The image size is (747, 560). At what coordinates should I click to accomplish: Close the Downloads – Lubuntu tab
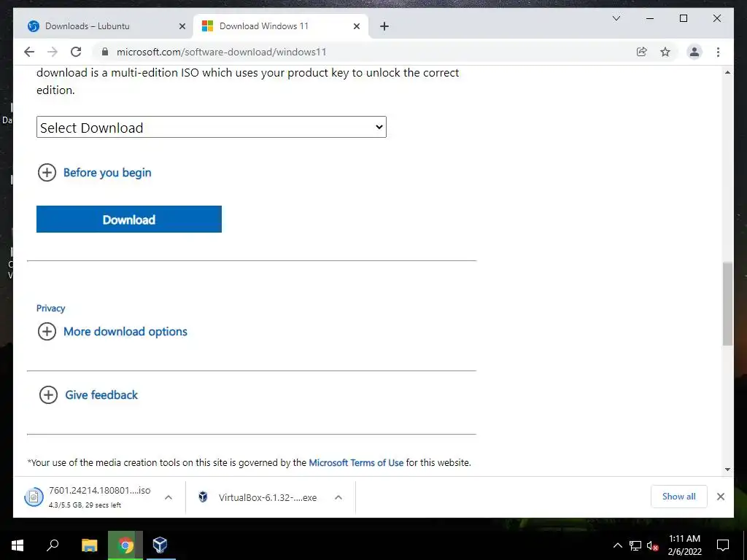coord(182,26)
